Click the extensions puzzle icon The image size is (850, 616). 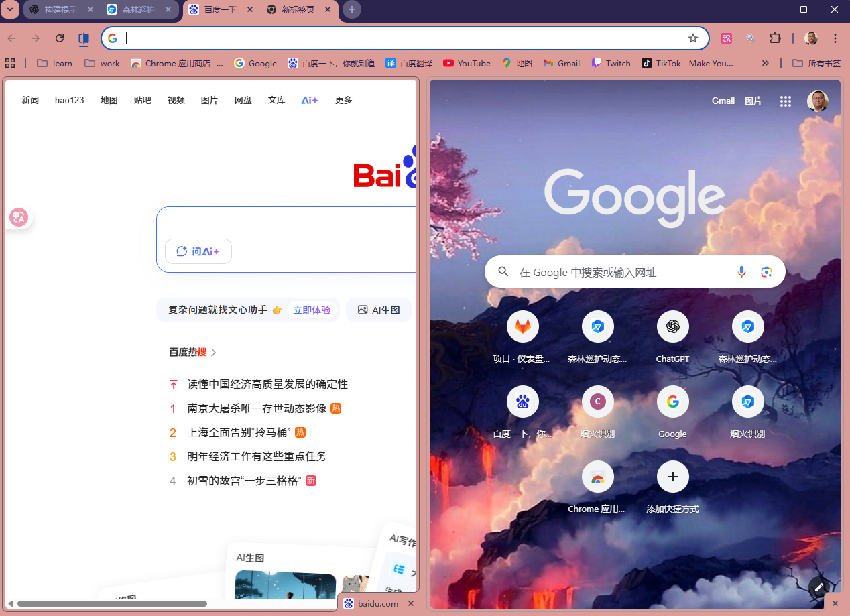click(775, 38)
